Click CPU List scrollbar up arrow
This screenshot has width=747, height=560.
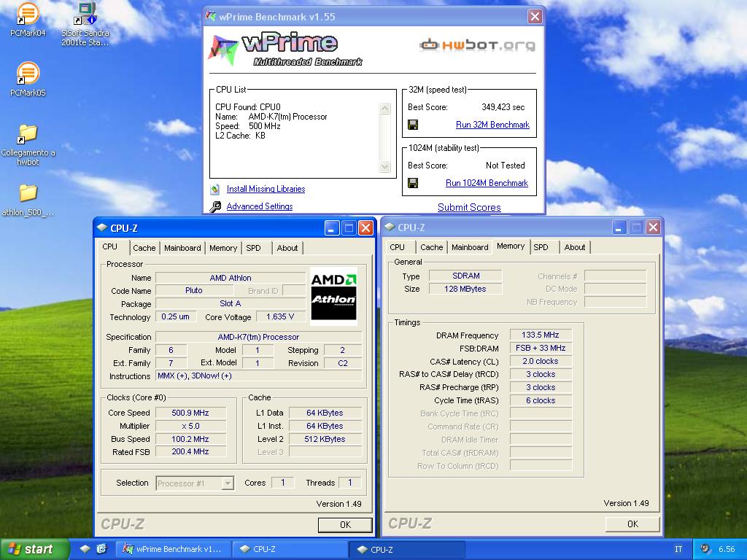pos(385,108)
